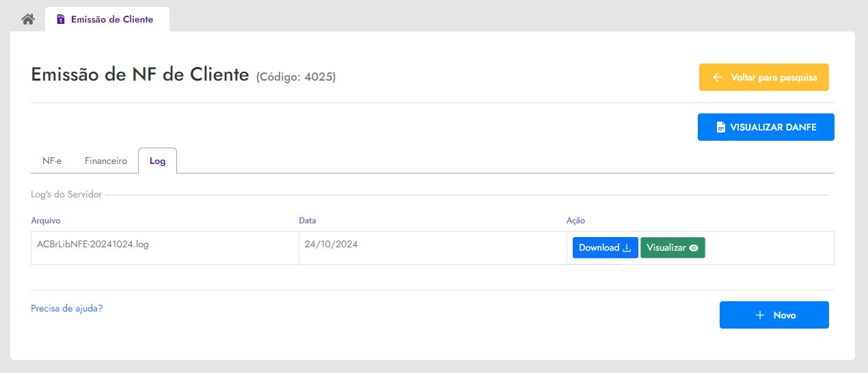
Task: Open the Financeiro tab
Action: coord(106,161)
